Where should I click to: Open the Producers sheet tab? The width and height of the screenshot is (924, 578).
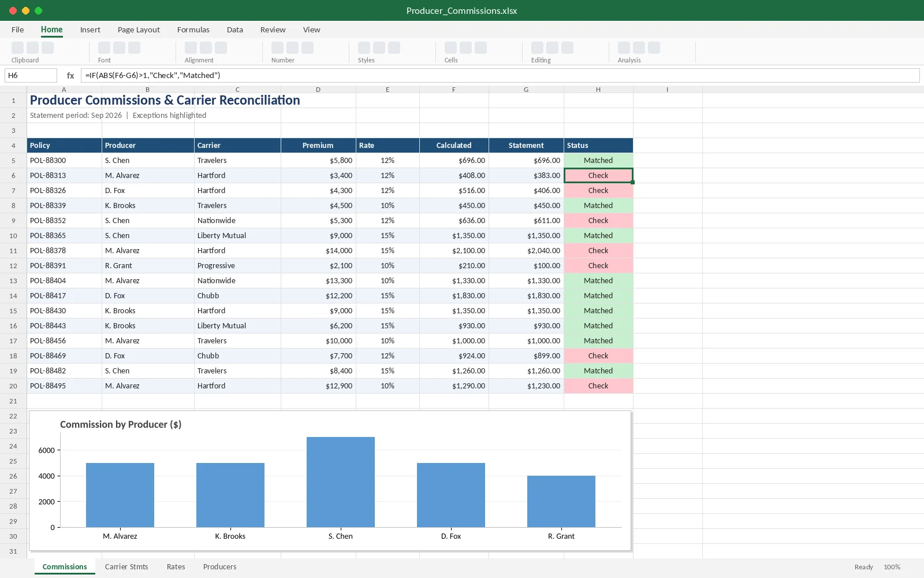(x=220, y=566)
